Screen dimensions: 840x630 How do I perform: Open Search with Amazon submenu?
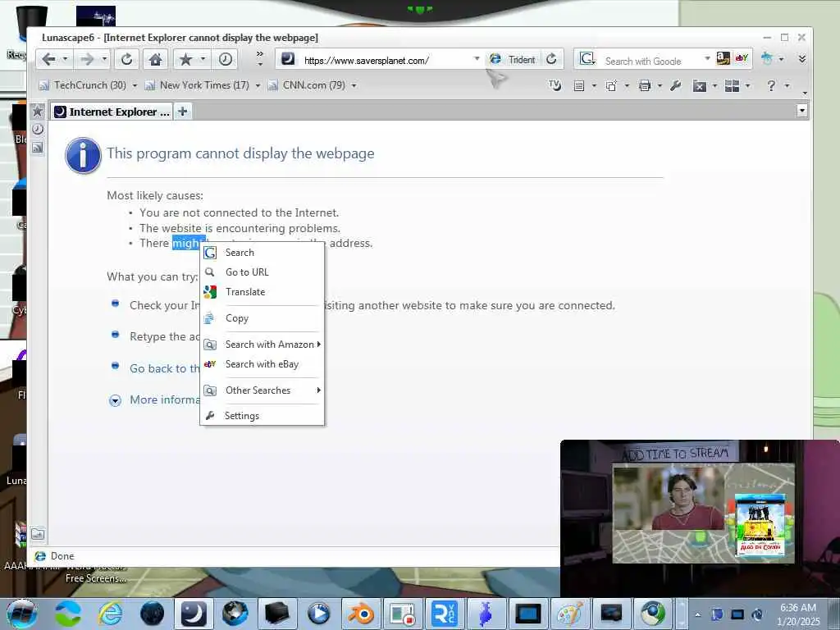(262, 345)
